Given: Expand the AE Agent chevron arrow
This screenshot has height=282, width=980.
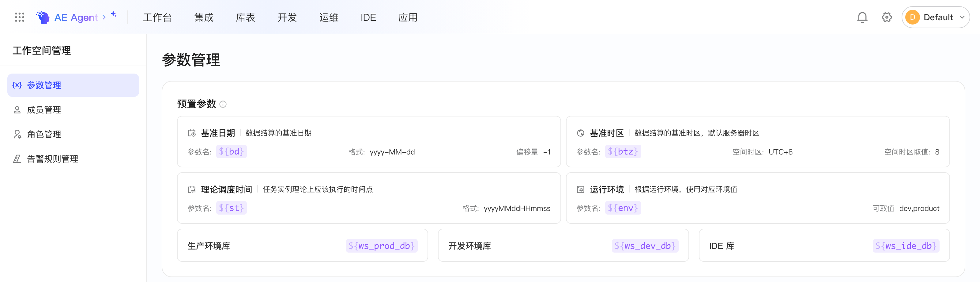Looking at the screenshot, I should [x=104, y=17].
